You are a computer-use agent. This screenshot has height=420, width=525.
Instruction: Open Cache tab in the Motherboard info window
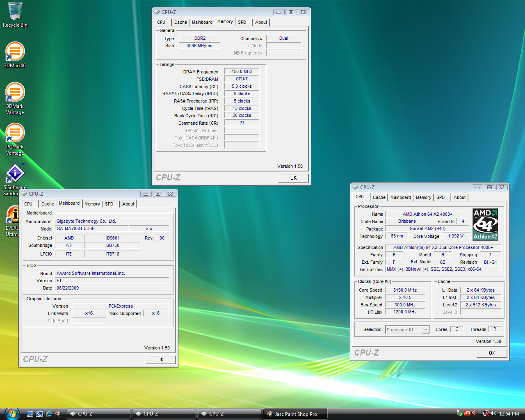(48, 204)
